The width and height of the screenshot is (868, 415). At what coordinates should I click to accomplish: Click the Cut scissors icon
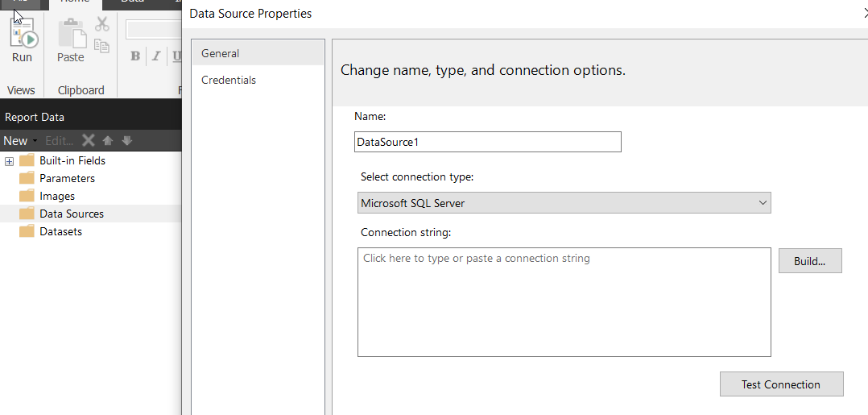pos(101,24)
